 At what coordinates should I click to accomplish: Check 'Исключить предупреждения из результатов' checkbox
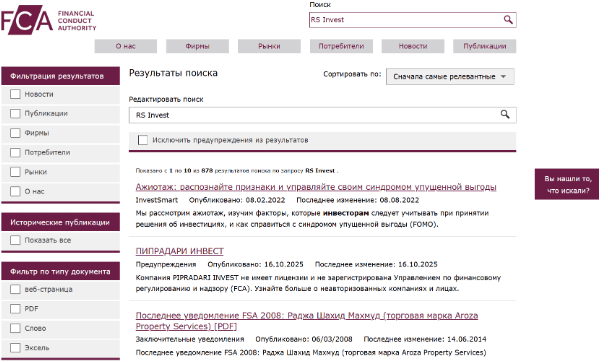point(143,140)
